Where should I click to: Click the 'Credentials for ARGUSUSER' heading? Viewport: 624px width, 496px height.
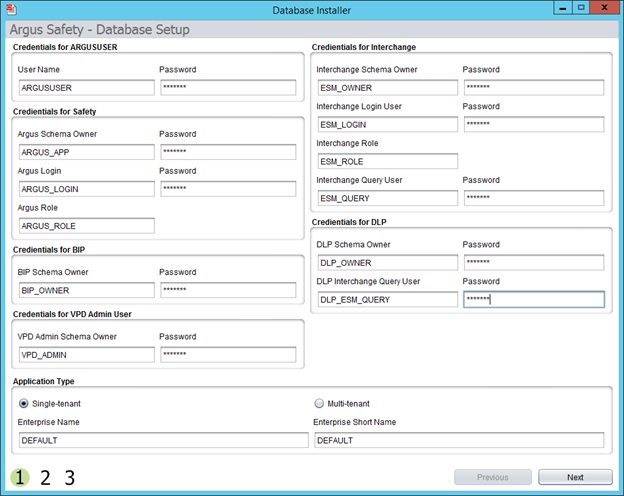65,47
